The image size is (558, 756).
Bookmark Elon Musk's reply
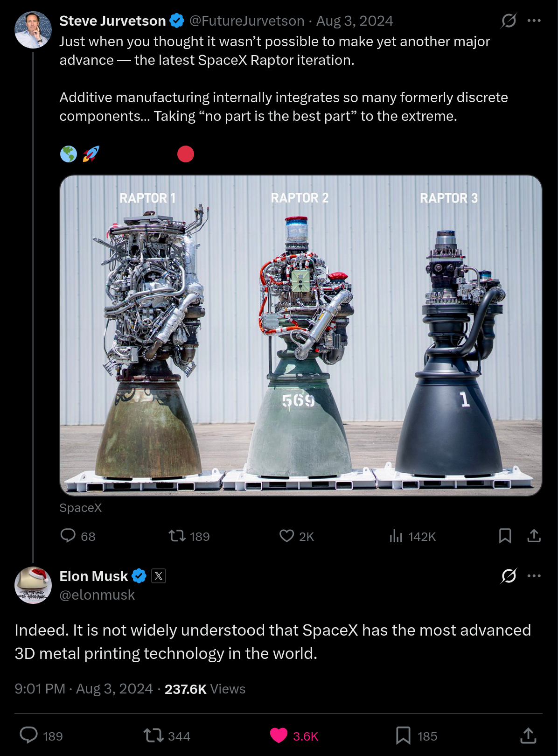(403, 735)
